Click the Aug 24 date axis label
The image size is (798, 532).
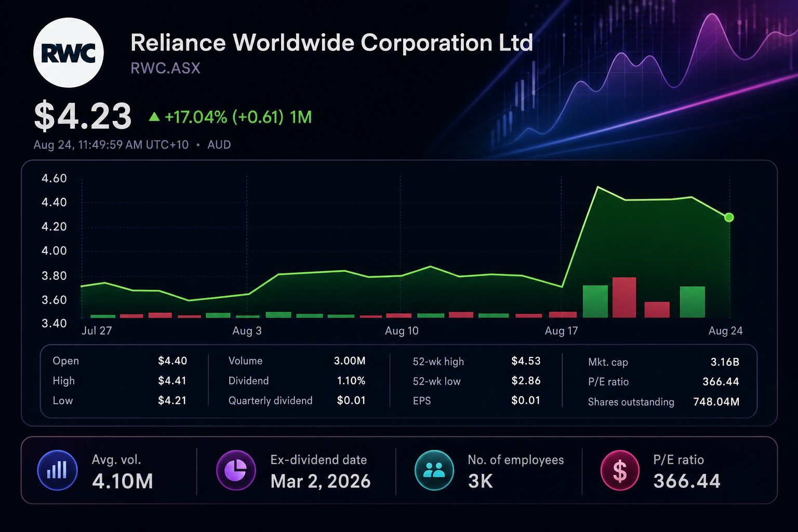(725, 331)
